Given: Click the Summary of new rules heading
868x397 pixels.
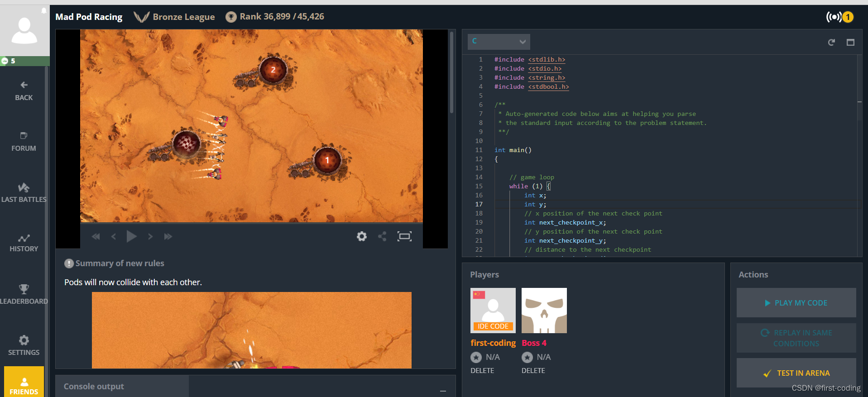Looking at the screenshot, I should point(120,263).
